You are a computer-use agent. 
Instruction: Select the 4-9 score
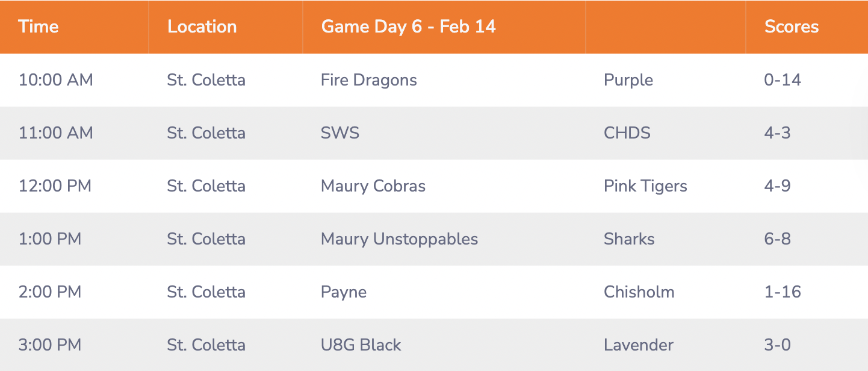point(777,186)
